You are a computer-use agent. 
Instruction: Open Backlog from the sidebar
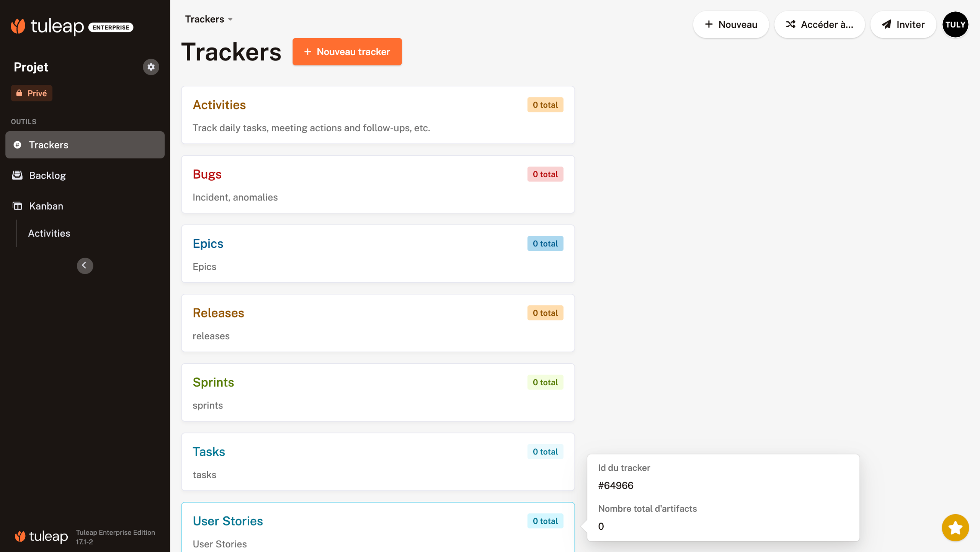tap(47, 176)
